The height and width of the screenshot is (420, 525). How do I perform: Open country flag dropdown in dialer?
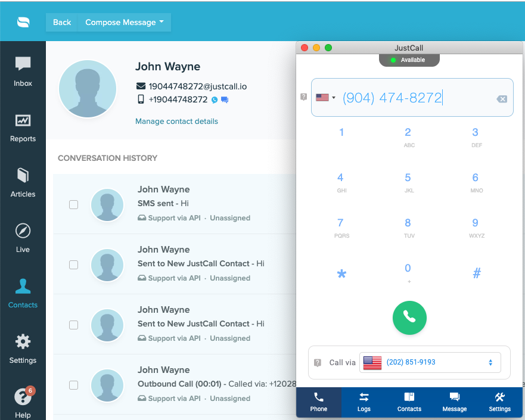(x=325, y=97)
